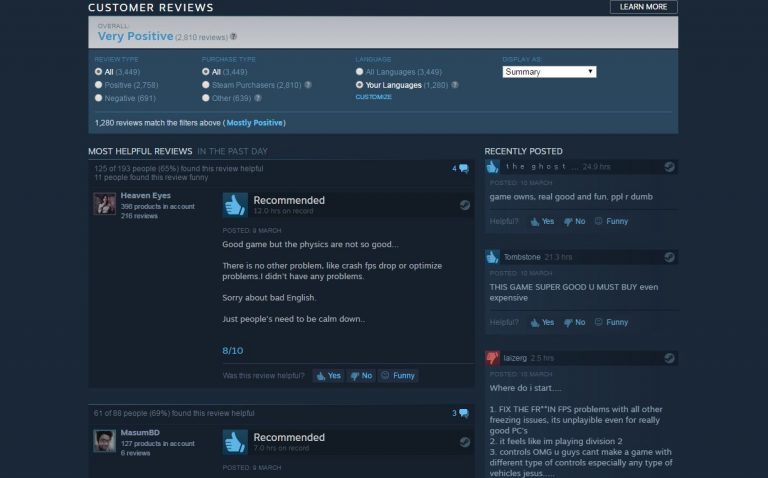Image resolution: width=768 pixels, height=478 pixels.
Task: Open the Display As Summary dropdown
Action: pos(549,72)
